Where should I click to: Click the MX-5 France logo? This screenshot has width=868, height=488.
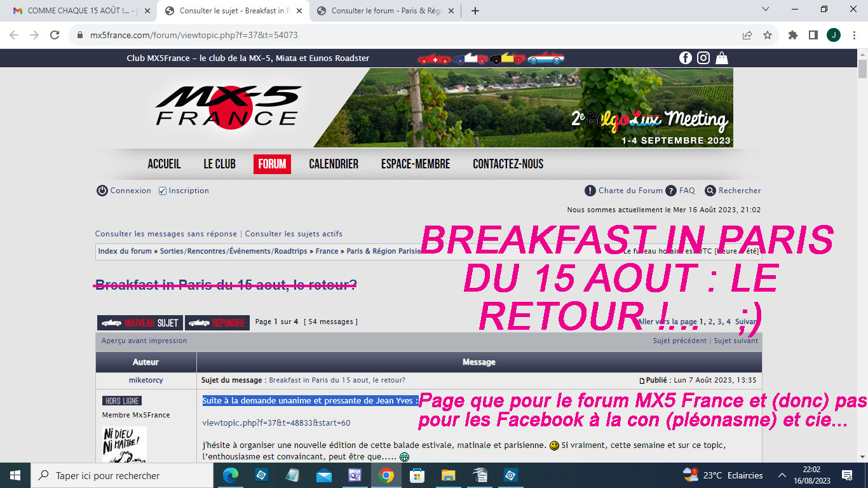pyautogui.click(x=229, y=107)
